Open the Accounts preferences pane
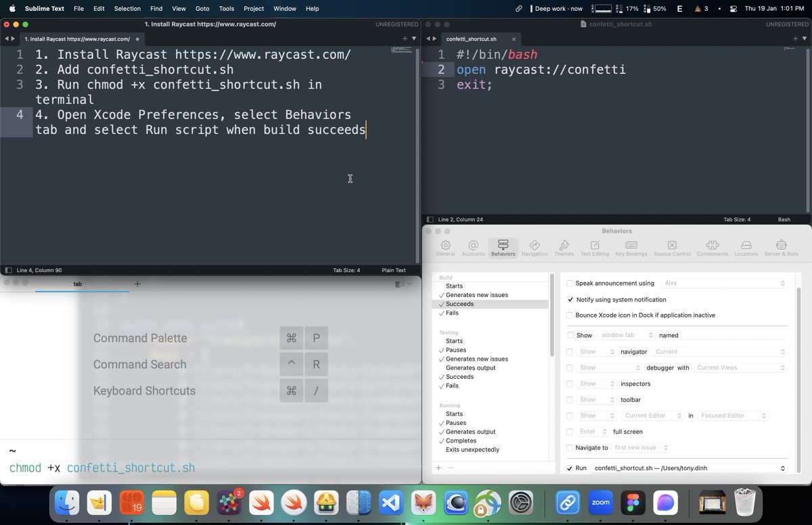 click(473, 248)
